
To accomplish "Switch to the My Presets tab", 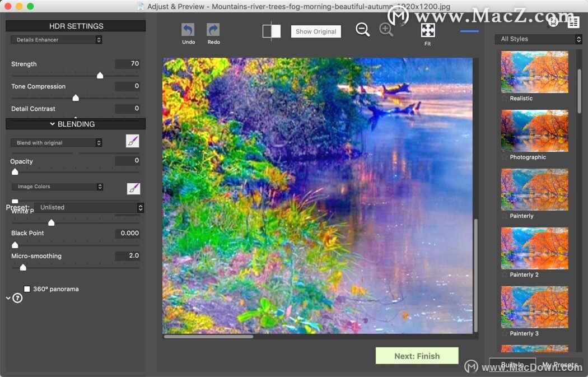I will tap(559, 365).
